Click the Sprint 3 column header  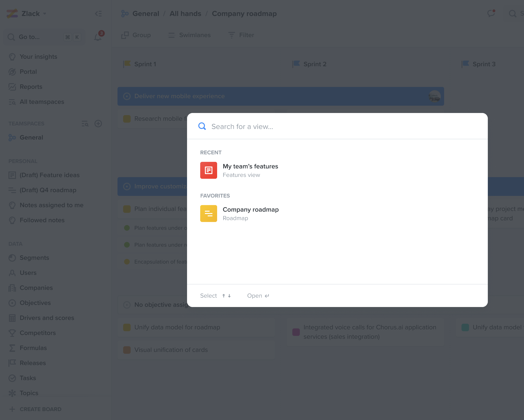478,64
